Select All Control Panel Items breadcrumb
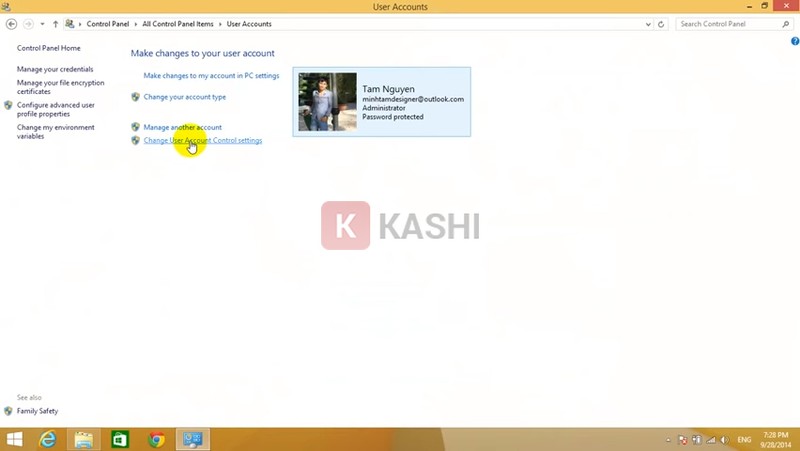 click(178, 24)
